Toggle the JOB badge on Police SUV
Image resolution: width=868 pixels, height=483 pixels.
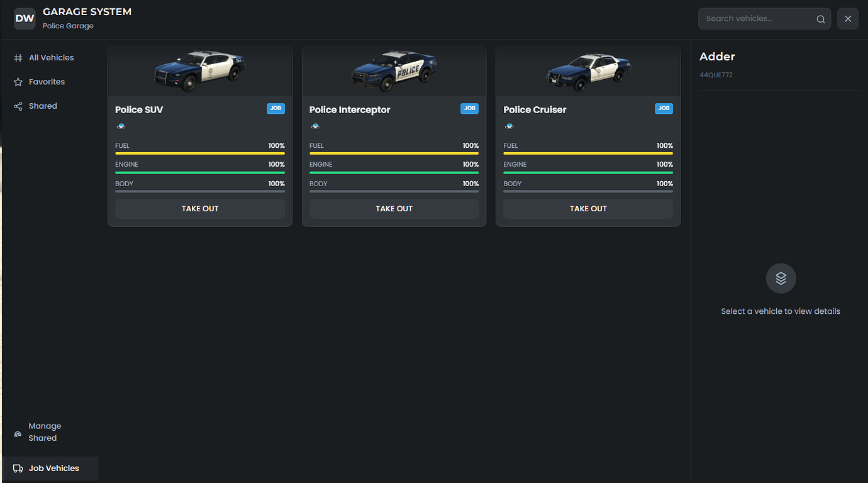(275, 108)
